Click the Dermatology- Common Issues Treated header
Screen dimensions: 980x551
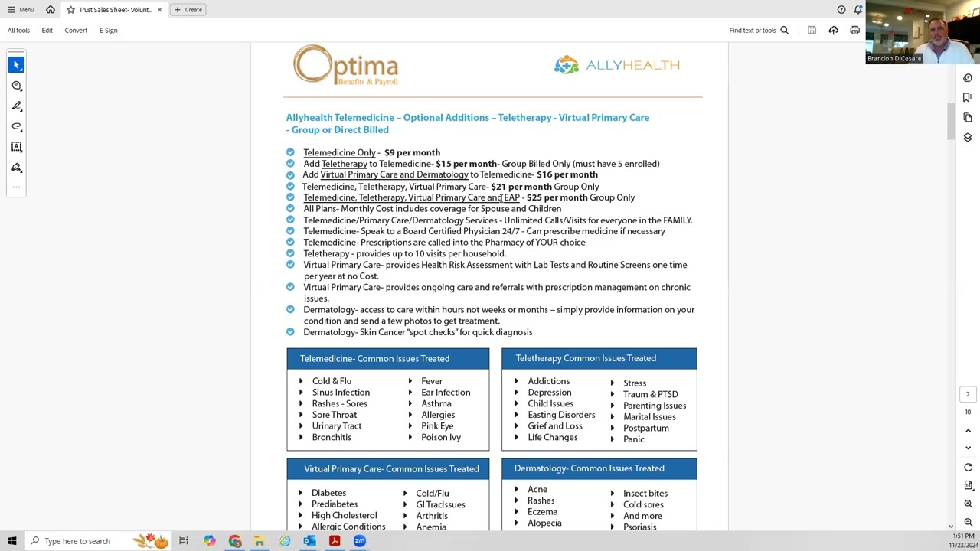(599, 468)
